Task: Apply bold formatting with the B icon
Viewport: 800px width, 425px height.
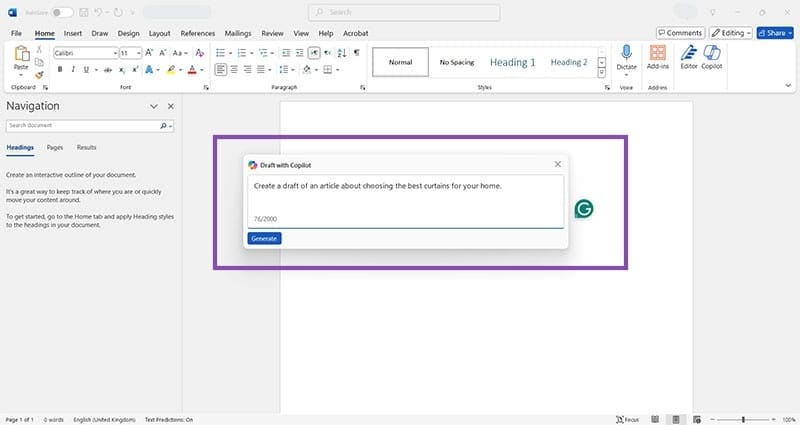Action: pyautogui.click(x=60, y=70)
